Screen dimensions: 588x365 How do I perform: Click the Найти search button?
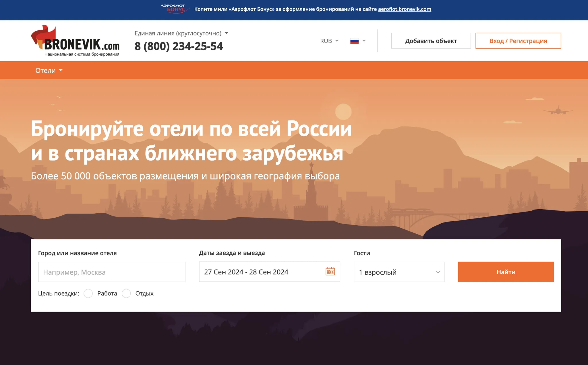(506, 272)
